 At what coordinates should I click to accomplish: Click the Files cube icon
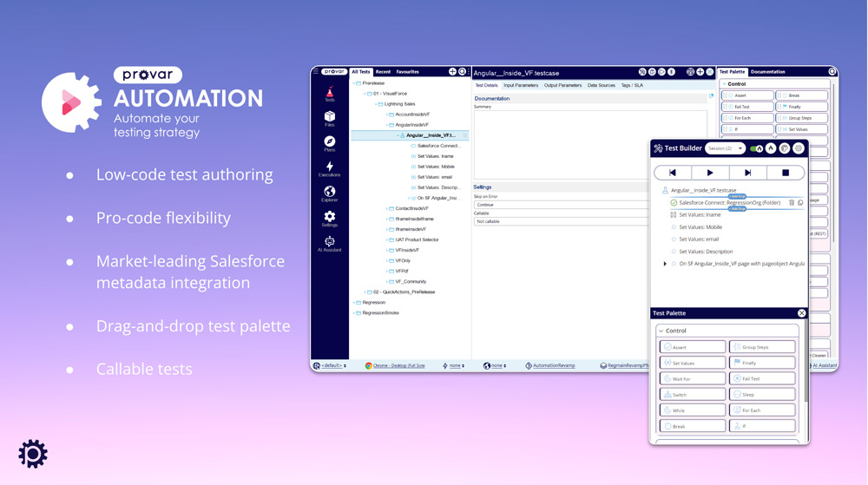click(x=329, y=118)
